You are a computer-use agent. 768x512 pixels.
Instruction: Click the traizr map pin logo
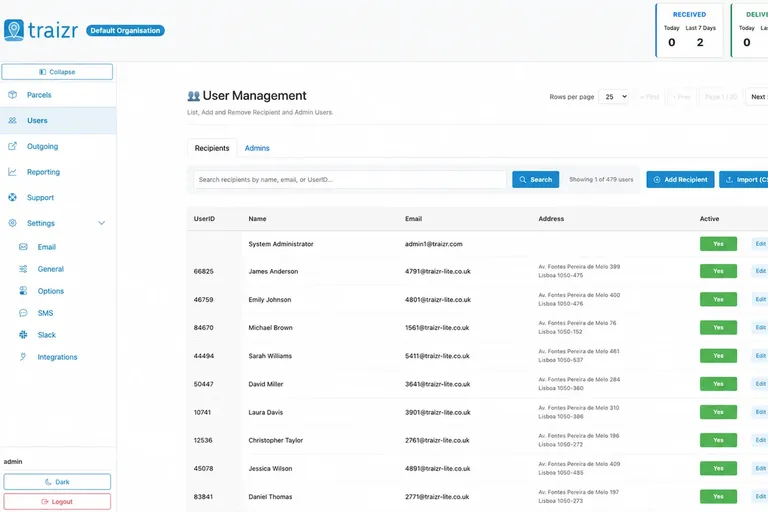pos(14,30)
